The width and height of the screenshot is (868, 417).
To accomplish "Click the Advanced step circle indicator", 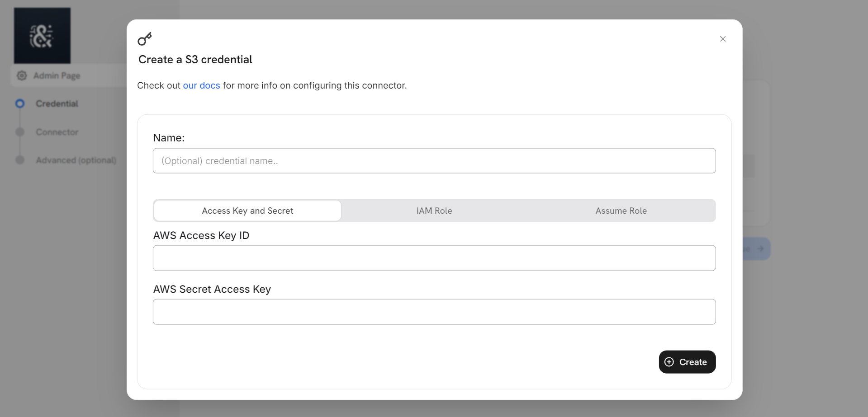I will 20,160.
